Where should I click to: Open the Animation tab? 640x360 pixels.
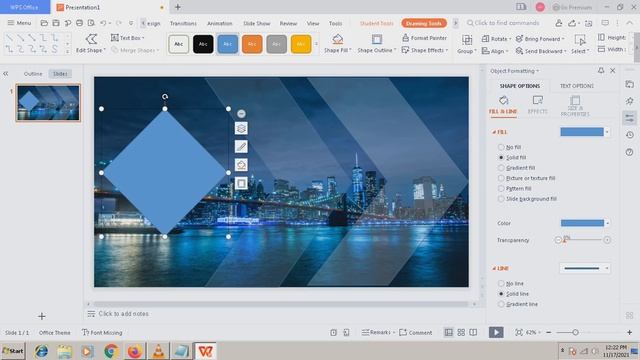(x=220, y=23)
